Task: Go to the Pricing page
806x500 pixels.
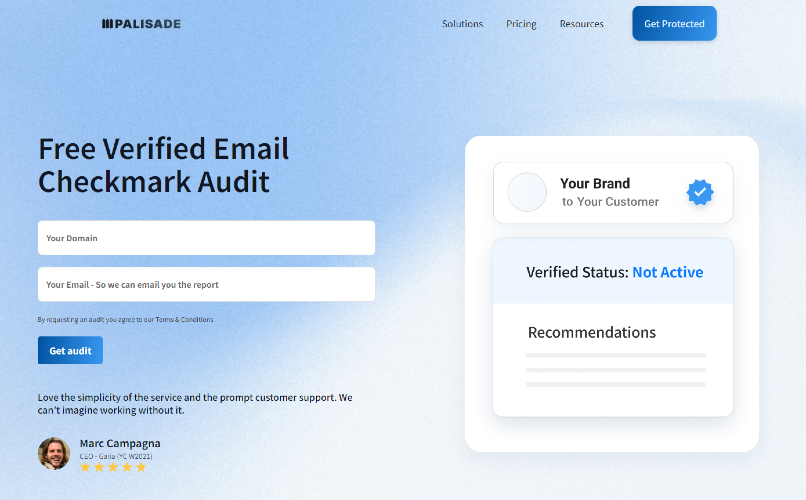Action: [x=521, y=24]
